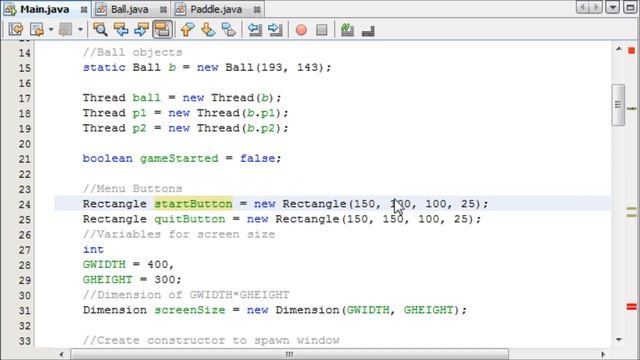
Task: Click horizontal scrollbar left arrow
Action: pos(61,354)
